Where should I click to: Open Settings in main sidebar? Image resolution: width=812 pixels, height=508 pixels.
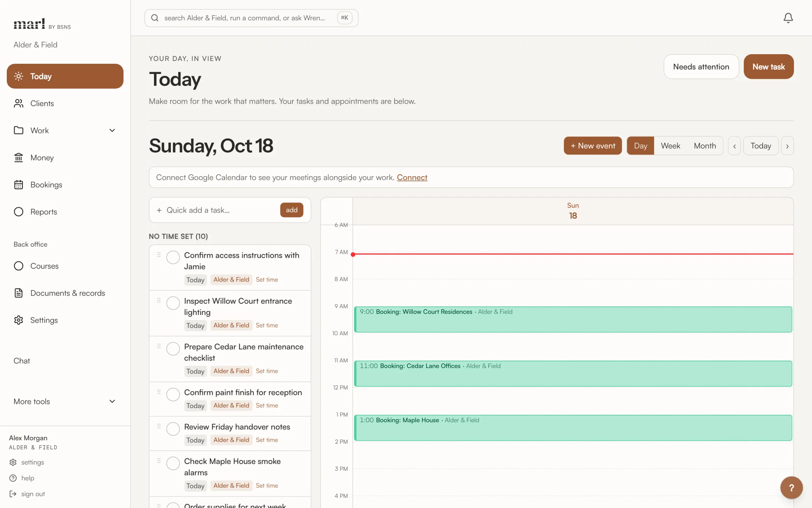(x=65, y=320)
